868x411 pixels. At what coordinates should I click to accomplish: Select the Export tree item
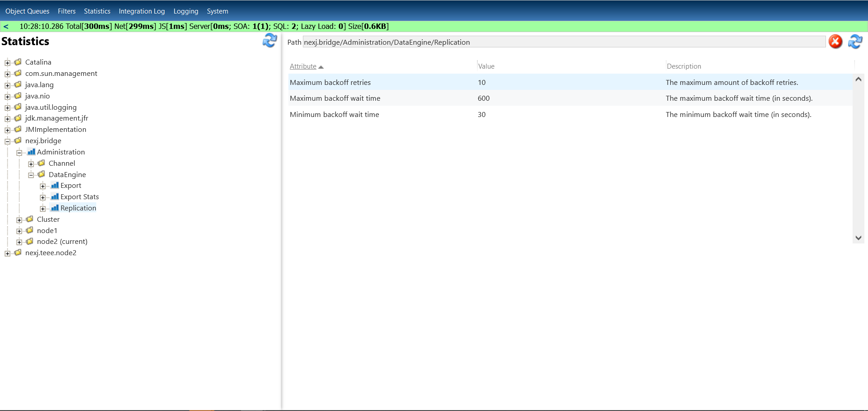tap(71, 185)
